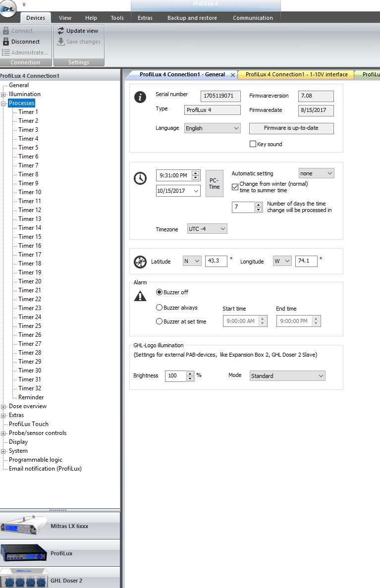
Task: Expand the Illumination tree node
Action: coord(3,95)
